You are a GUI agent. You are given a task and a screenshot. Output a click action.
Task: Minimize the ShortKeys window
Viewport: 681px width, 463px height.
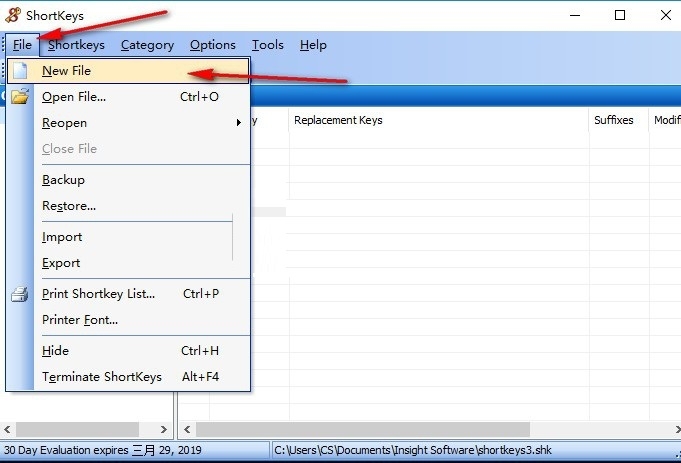[575, 15]
